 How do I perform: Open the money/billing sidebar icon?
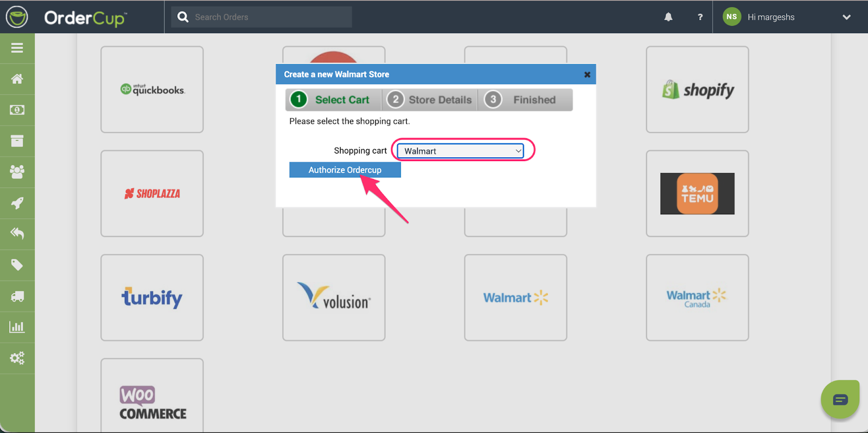click(17, 110)
